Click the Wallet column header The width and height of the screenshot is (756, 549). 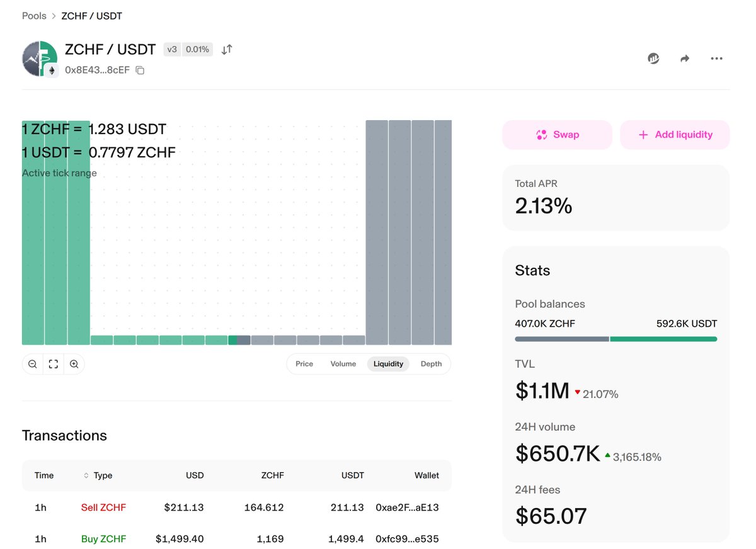(x=427, y=475)
